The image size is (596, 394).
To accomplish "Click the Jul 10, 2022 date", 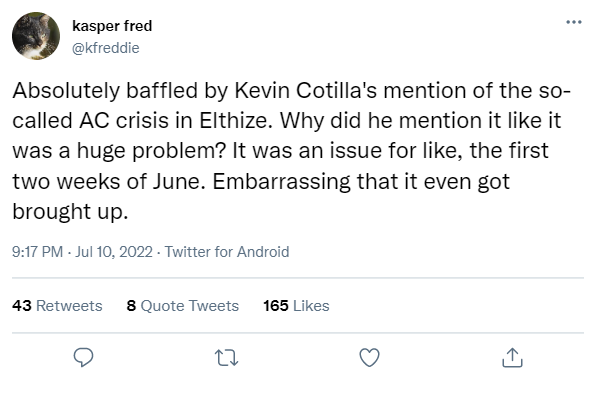I will tap(114, 252).
